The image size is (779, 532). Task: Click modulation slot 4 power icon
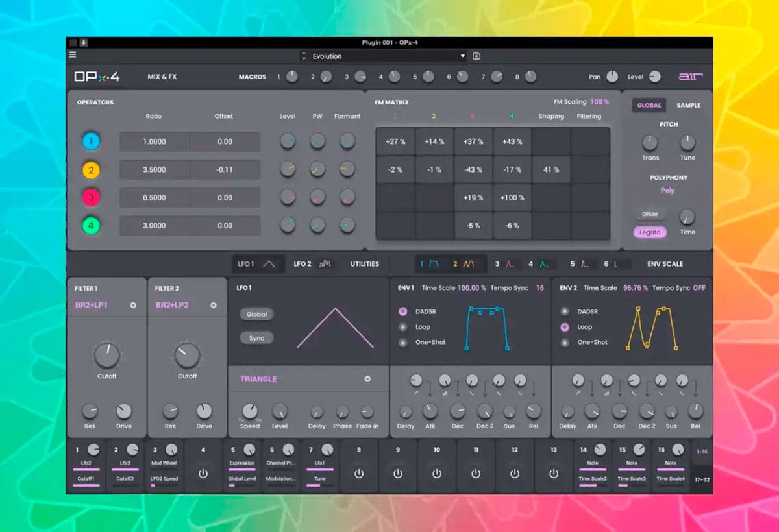point(203,474)
